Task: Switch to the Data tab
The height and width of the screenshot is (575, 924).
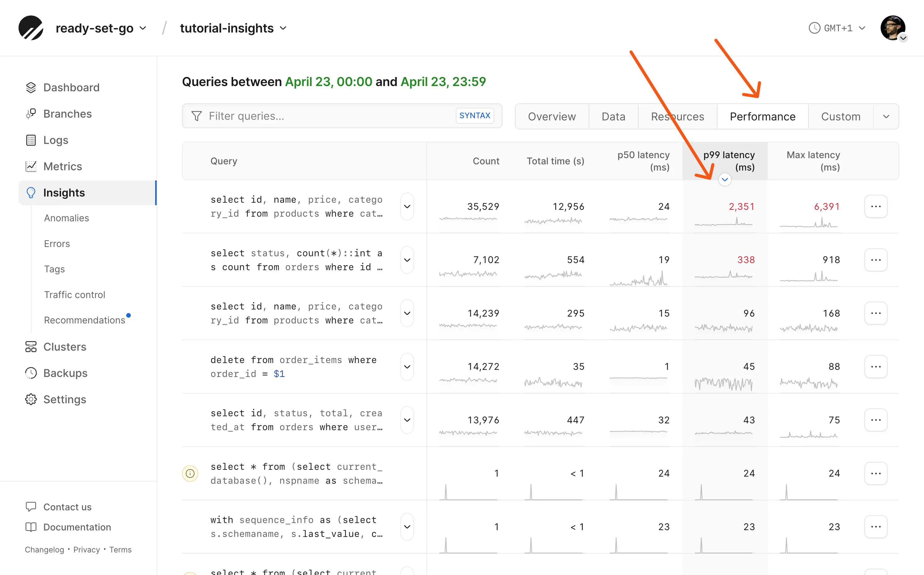Action: point(613,116)
